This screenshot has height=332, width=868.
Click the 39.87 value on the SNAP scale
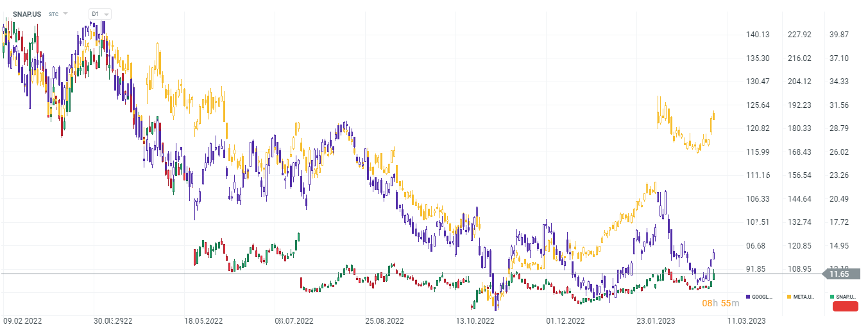(x=839, y=35)
